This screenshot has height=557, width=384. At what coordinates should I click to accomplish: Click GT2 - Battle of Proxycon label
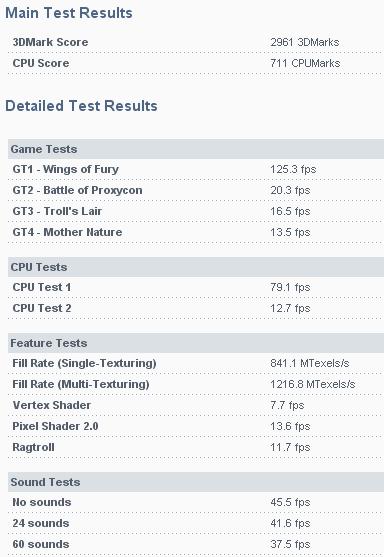(x=77, y=190)
